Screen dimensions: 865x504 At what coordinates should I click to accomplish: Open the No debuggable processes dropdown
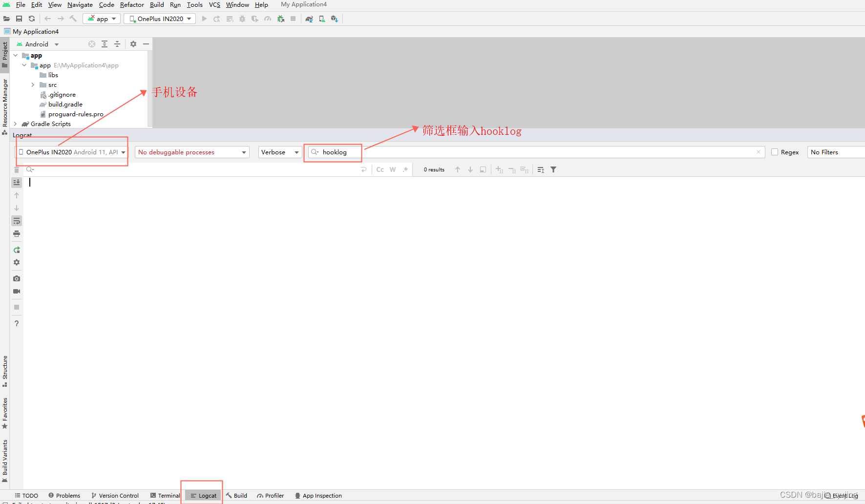coord(192,152)
